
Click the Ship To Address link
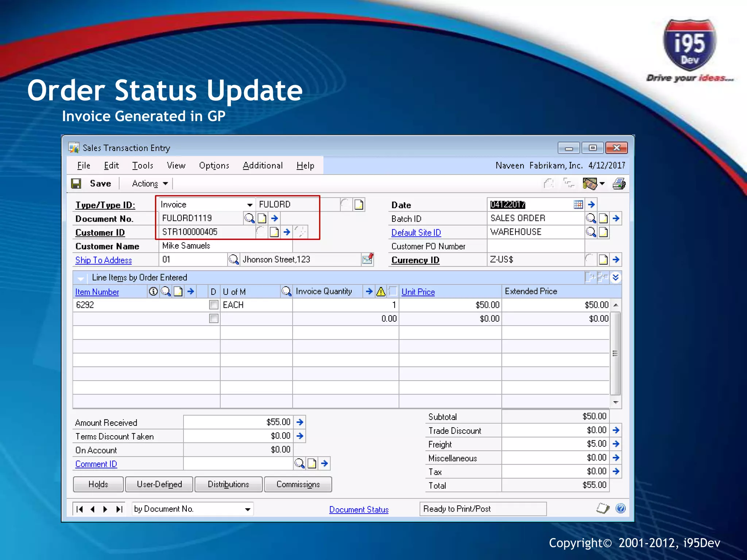coord(104,260)
